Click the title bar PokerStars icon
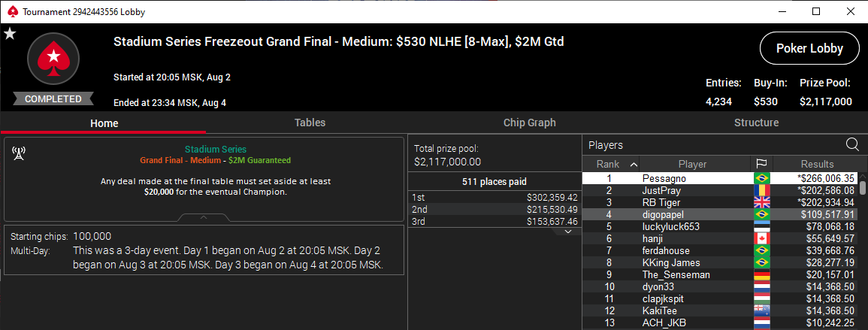Viewport: 868px width, 330px height. coord(11,12)
